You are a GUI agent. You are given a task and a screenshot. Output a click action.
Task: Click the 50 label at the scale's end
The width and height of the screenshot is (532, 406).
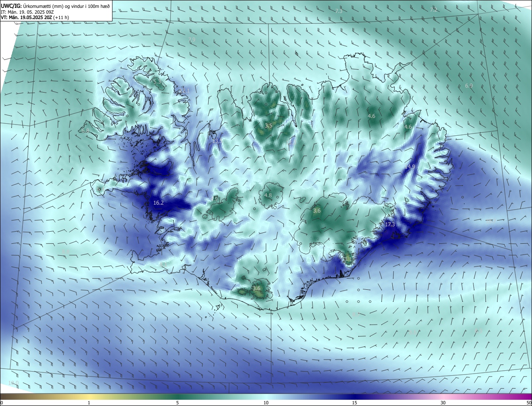[529, 403]
